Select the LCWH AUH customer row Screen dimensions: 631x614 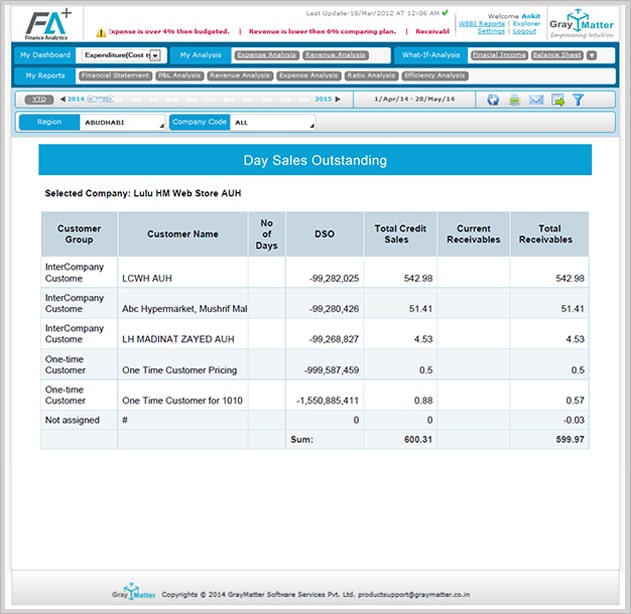[x=315, y=272]
